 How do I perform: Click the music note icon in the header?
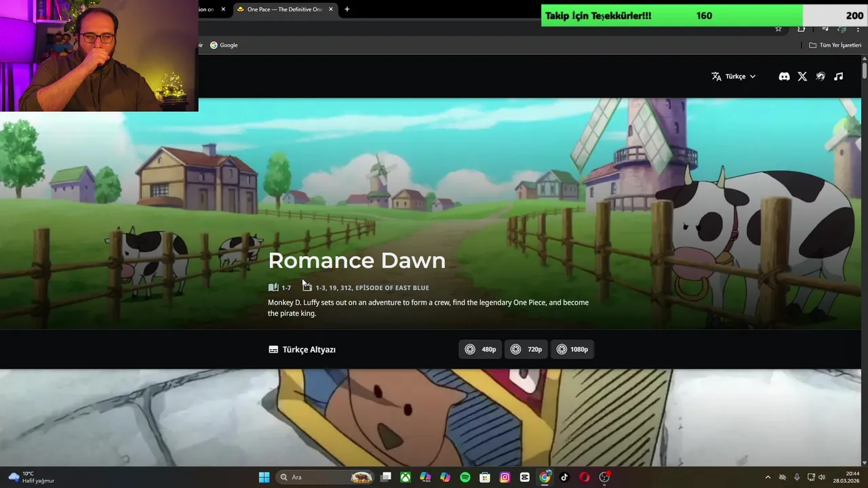pos(839,77)
